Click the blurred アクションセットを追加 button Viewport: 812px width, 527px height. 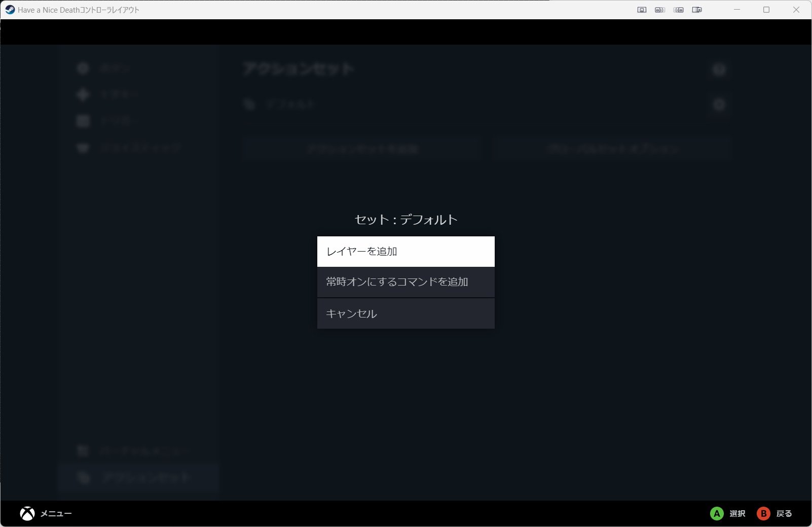361,149
